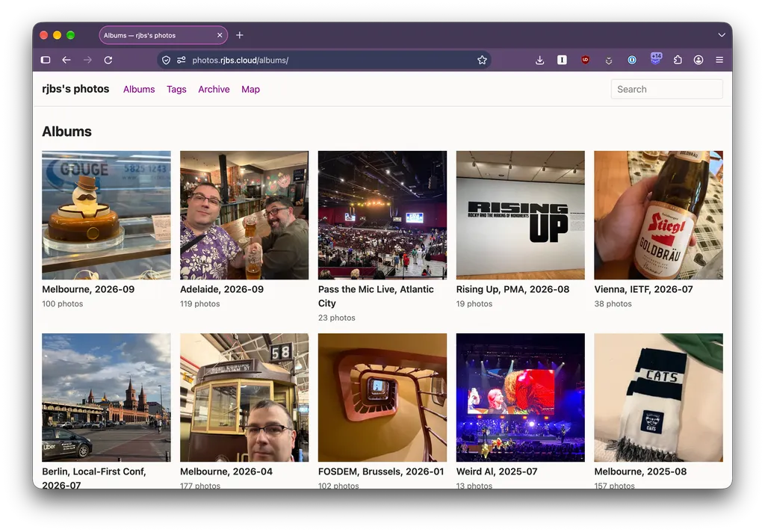Open the Stiegl Goldbräu bottle thumbnail
Viewport: 765px width, 532px height.
point(659,215)
